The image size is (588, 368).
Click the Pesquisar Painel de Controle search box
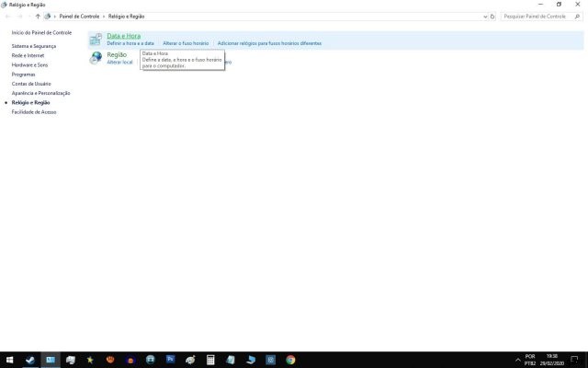(539, 17)
